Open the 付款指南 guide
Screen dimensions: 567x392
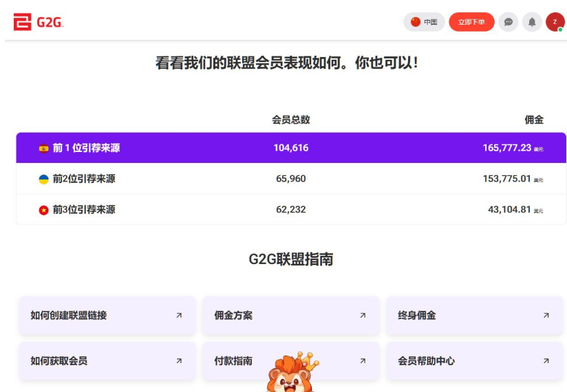[x=291, y=361]
